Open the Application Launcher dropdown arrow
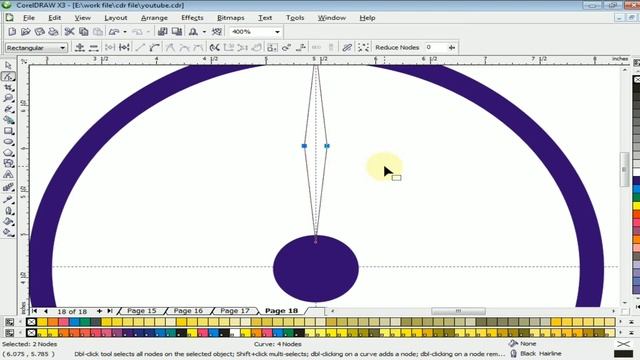The height and width of the screenshot is (360, 640). [x=204, y=32]
